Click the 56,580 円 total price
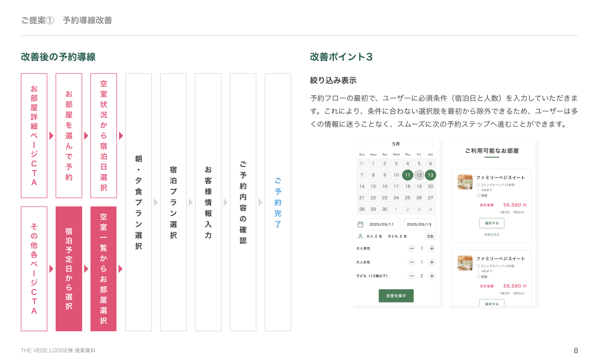599x364 pixels. pos(515,205)
